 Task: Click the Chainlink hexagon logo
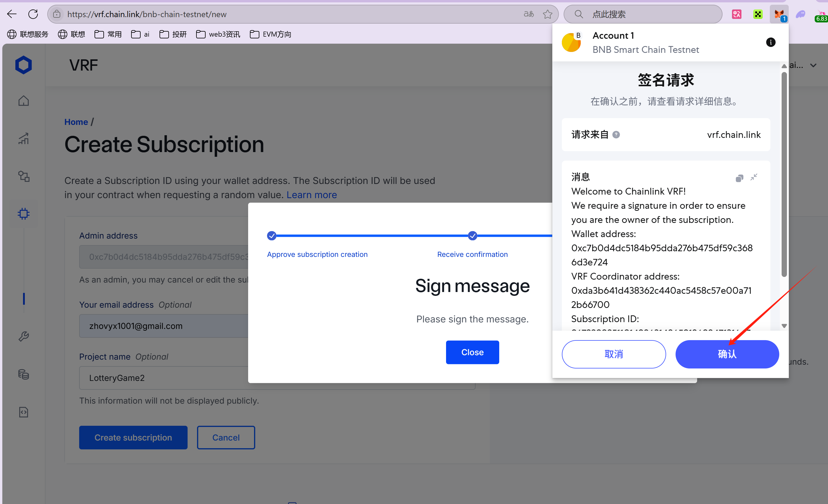click(x=23, y=65)
